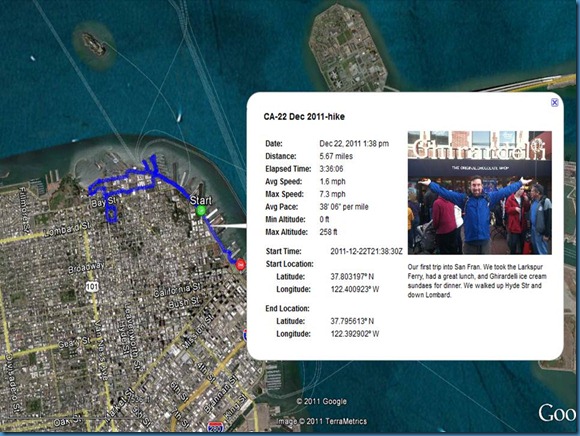Select the avg pace value '38' 06" per mile'
580x436 pixels.
pyautogui.click(x=344, y=207)
